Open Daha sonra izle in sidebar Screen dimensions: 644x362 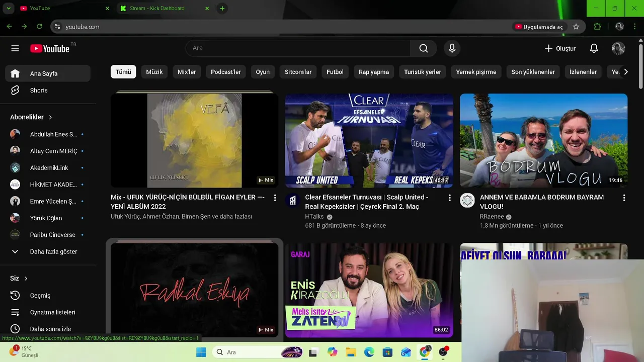48,329
